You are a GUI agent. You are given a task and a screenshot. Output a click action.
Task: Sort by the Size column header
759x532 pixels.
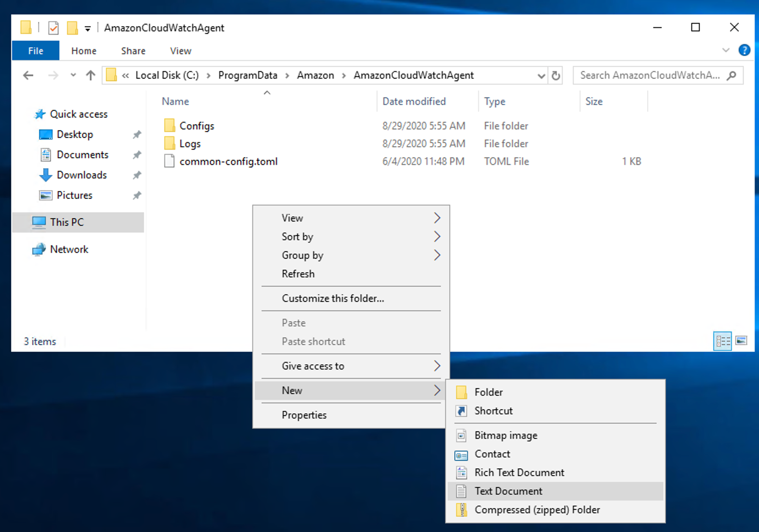tap(594, 101)
